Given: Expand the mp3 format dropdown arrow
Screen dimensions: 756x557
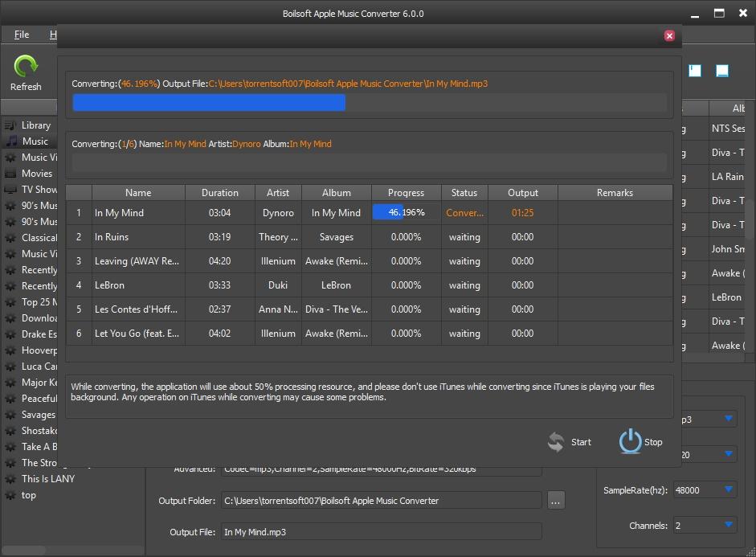Looking at the screenshot, I should coord(729,418).
